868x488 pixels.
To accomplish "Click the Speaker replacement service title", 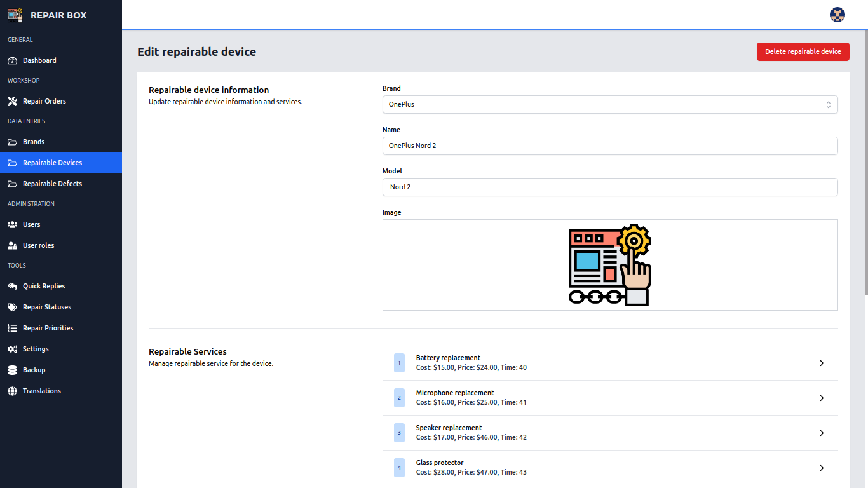I will tap(449, 428).
